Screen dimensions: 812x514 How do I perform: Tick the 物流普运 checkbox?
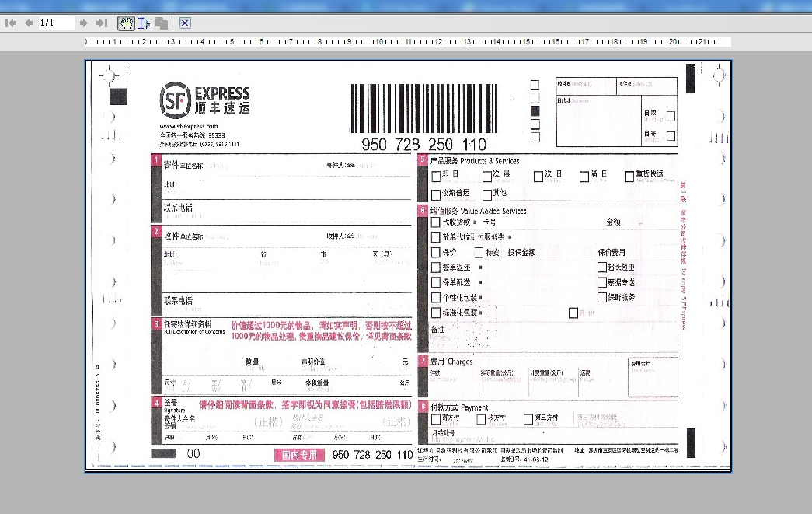tap(436, 195)
